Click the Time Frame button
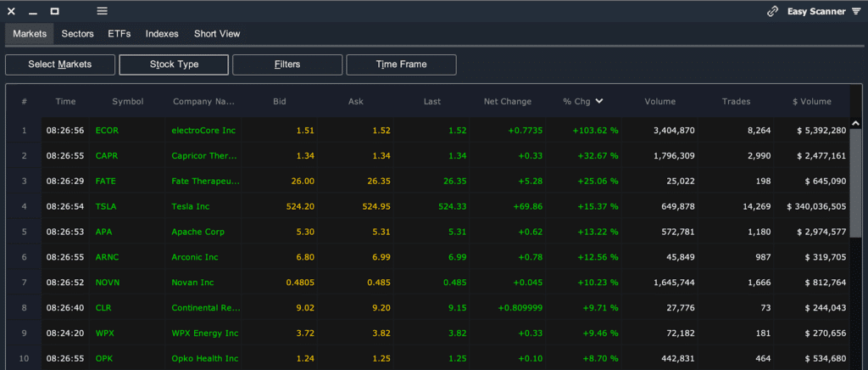The image size is (868, 370). (401, 64)
